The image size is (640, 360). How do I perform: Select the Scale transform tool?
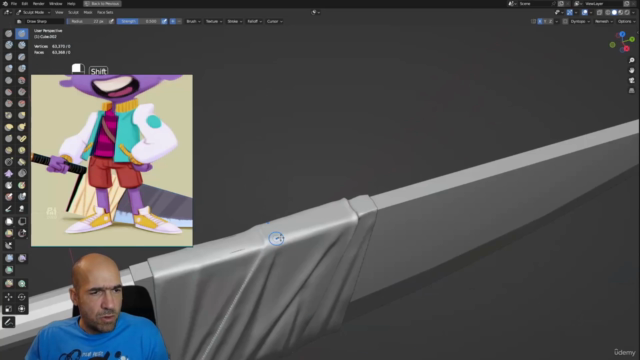(x=9, y=309)
